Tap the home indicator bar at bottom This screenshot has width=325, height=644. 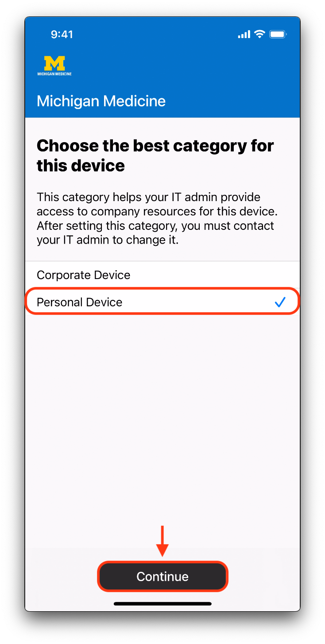tap(162, 603)
